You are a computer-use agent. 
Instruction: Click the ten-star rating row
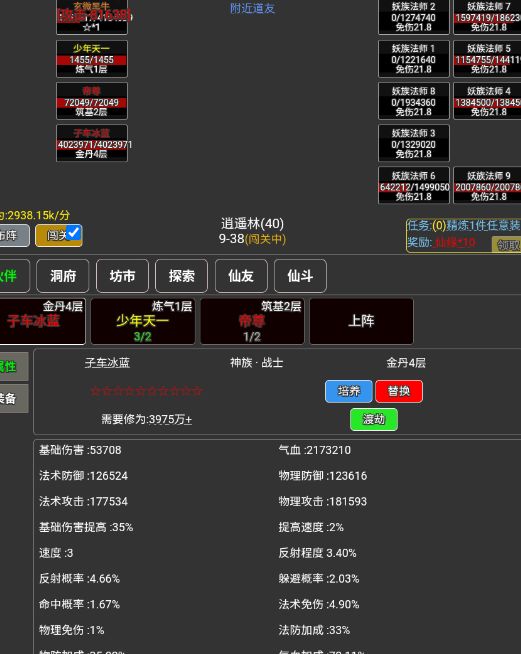tap(147, 391)
